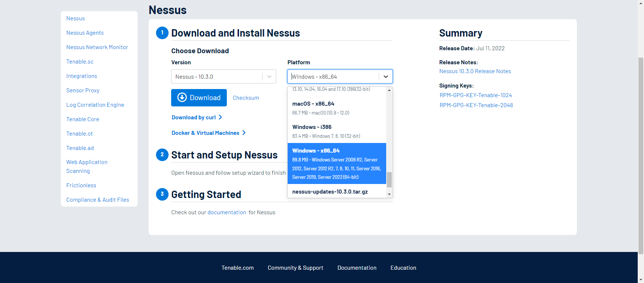
Task: Click chevron next to Download by curl
Action: (220, 117)
